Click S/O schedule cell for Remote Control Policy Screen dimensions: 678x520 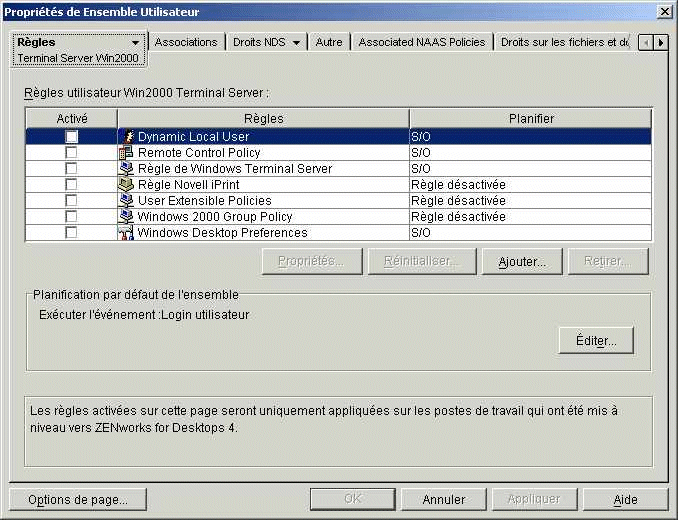530,153
